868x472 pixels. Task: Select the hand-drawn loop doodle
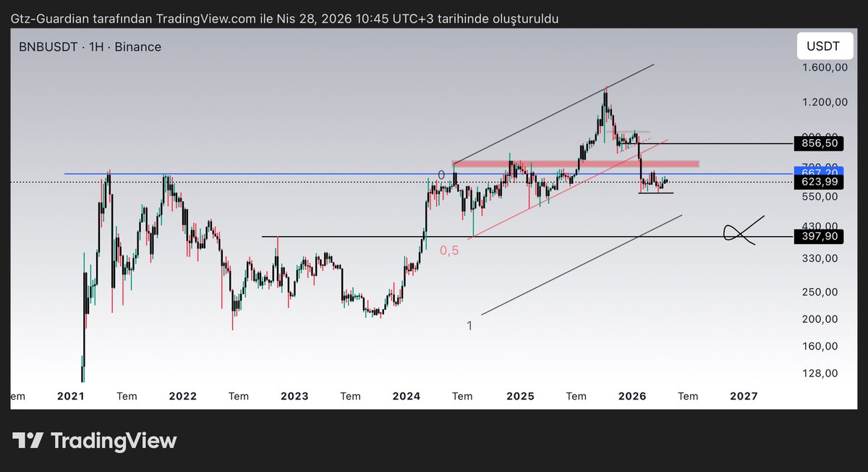coord(744,231)
